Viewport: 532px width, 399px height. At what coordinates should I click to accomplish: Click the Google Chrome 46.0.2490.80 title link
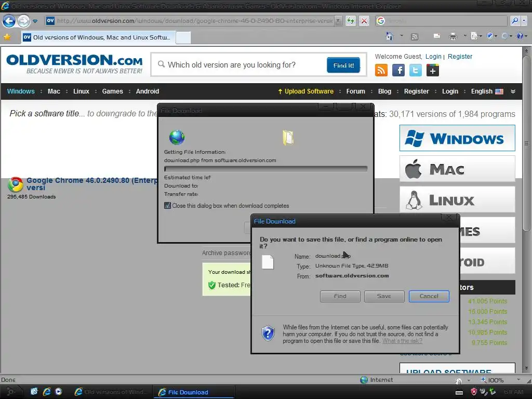click(x=91, y=184)
